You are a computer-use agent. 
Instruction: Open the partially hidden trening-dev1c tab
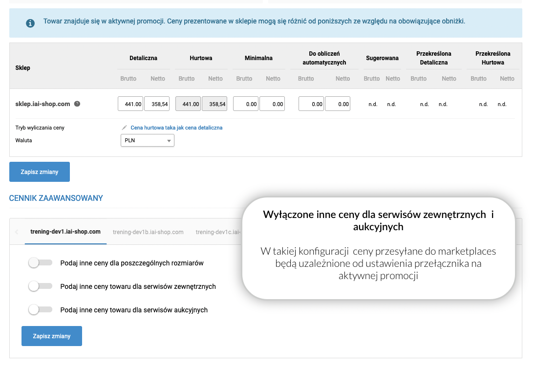point(218,232)
